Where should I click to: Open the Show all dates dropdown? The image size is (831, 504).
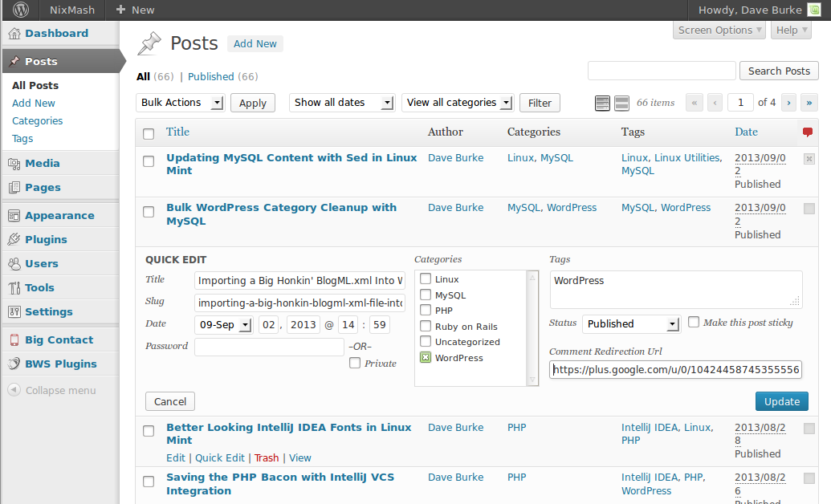(x=342, y=102)
